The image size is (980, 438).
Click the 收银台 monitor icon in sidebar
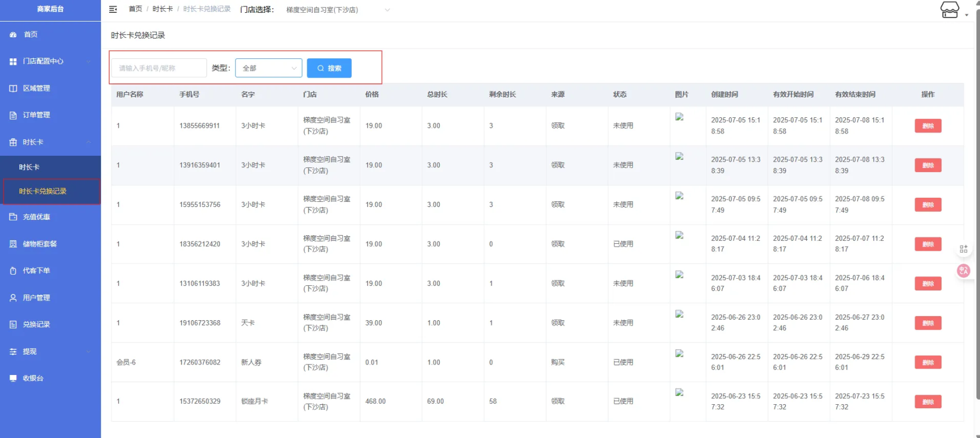[x=13, y=379]
